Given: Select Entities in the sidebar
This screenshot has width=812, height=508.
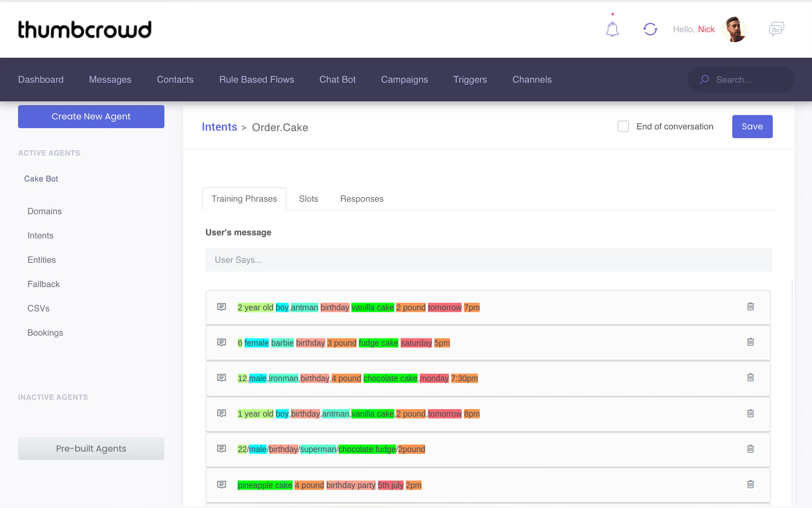Looking at the screenshot, I should pos(42,260).
